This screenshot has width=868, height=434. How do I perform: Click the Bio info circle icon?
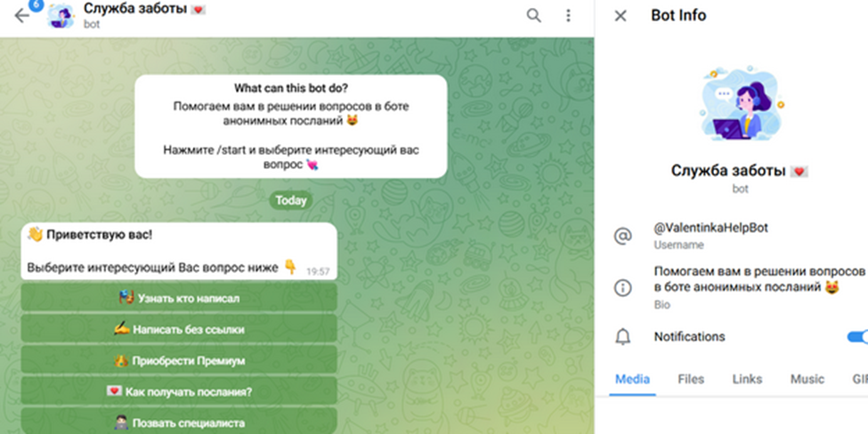point(623,287)
